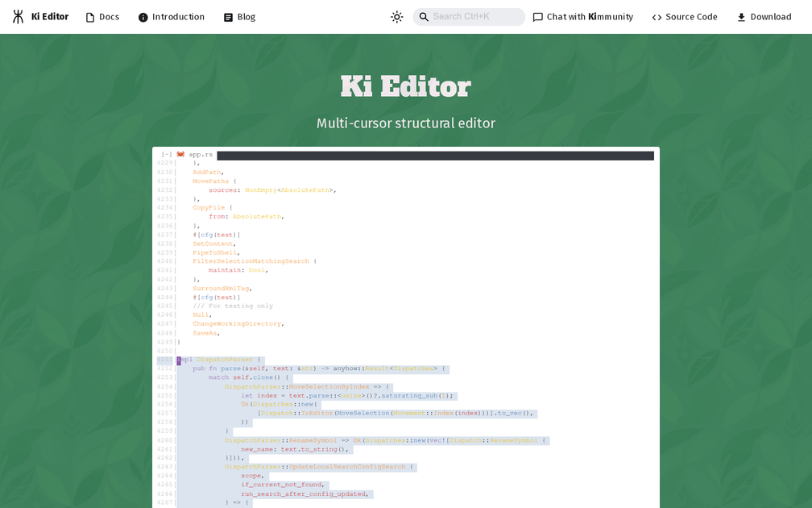The height and width of the screenshot is (508, 812).
Task: Click the Ki Editor logo icon
Action: tap(18, 17)
